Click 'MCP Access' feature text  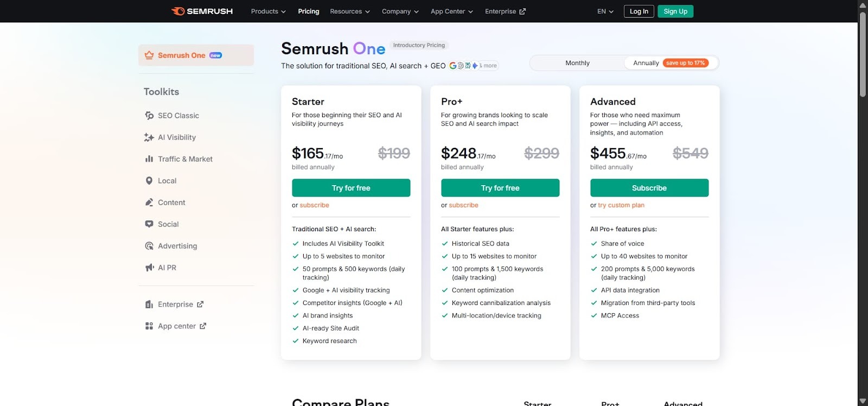620,315
